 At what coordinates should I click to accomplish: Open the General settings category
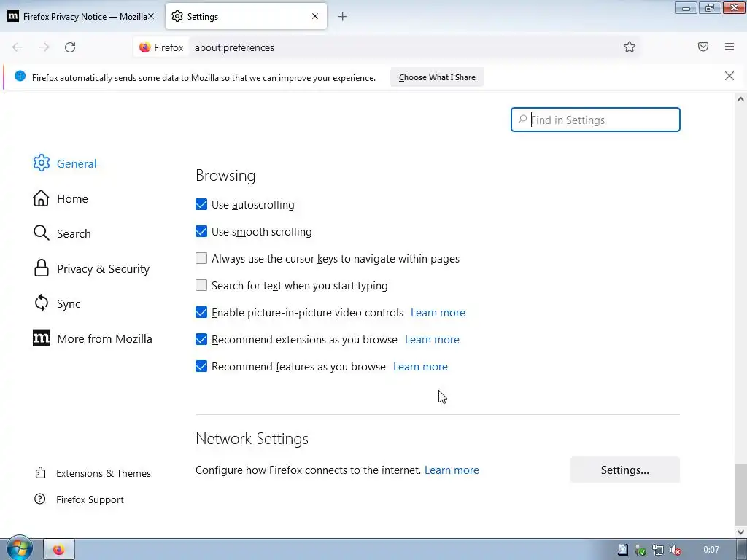(x=65, y=163)
